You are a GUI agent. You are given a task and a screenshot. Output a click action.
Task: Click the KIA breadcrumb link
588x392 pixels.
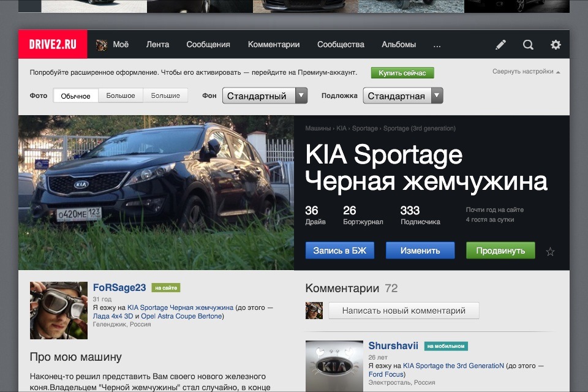pos(341,128)
